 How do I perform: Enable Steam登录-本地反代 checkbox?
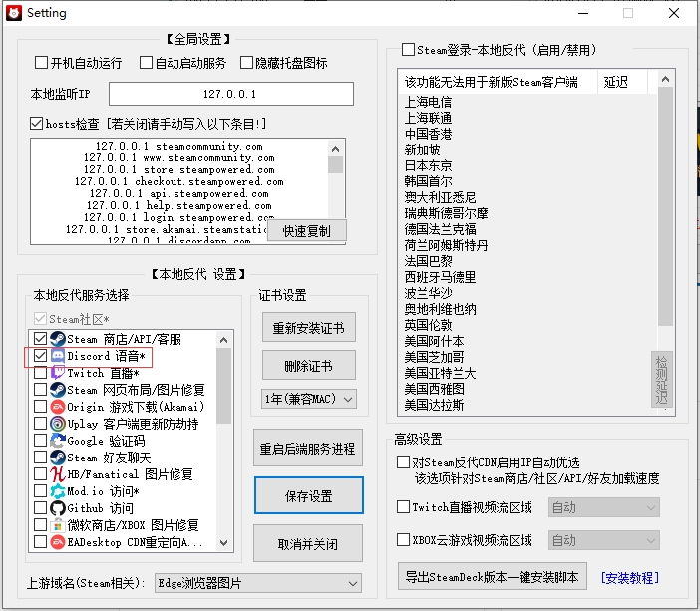[x=408, y=50]
